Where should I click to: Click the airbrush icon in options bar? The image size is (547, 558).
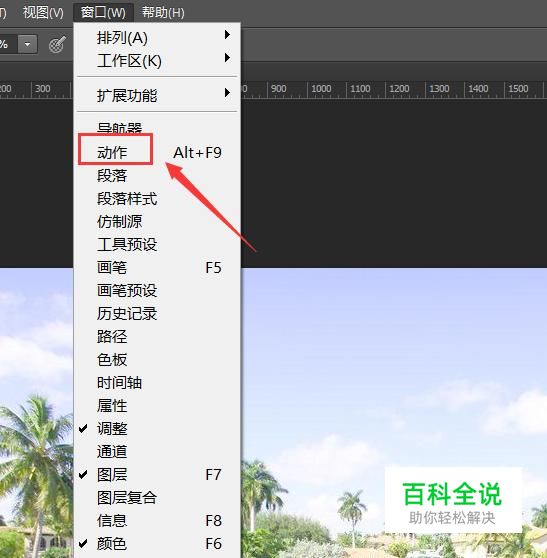coord(57,44)
